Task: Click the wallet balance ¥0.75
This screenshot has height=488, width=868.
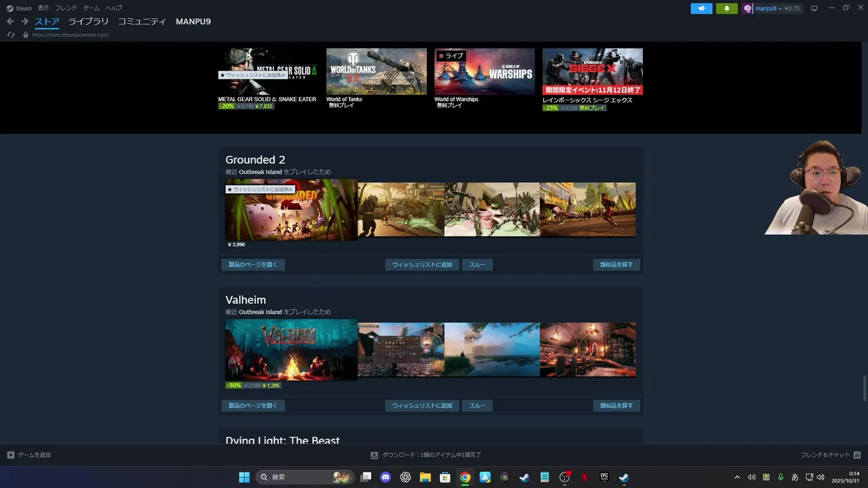Action: coord(792,8)
